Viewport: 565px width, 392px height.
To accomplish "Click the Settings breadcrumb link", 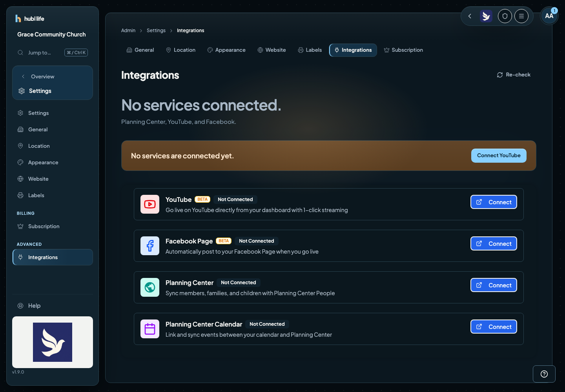I will [x=156, y=31].
